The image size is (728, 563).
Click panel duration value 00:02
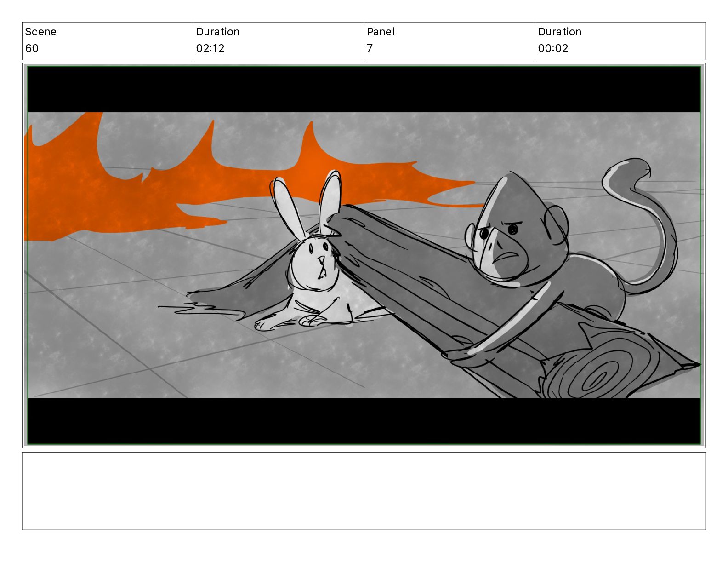[x=553, y=48]
